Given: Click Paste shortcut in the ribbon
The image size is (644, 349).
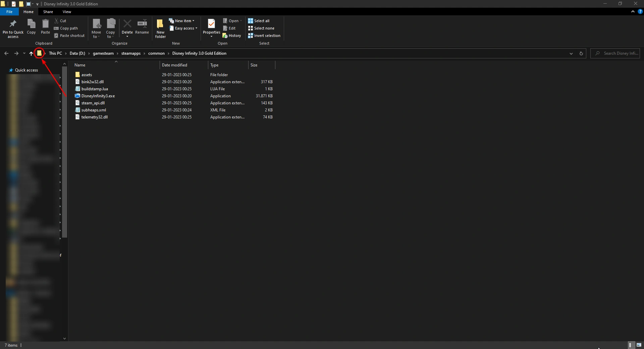Looking at the screenshot, I should point(69,36).
